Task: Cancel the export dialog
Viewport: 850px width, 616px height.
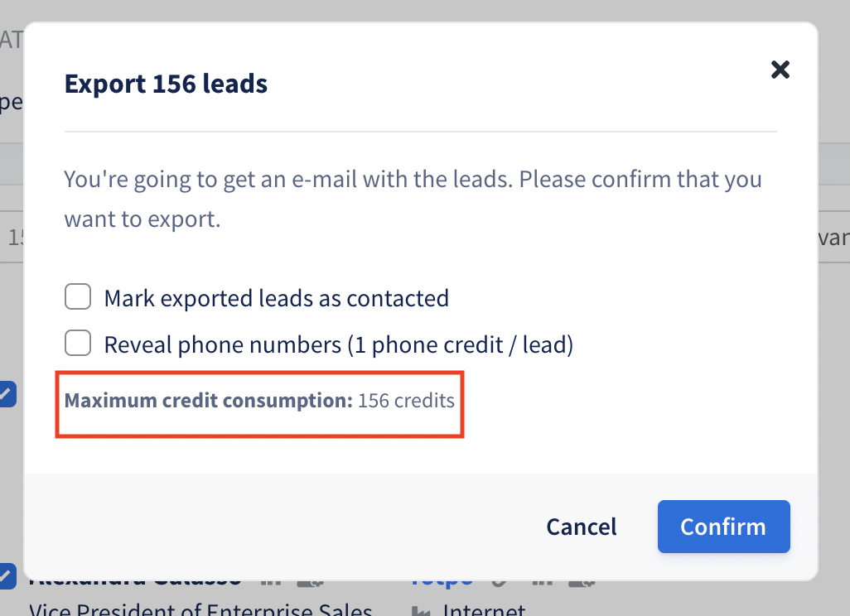Action: [x=581, y=527]
